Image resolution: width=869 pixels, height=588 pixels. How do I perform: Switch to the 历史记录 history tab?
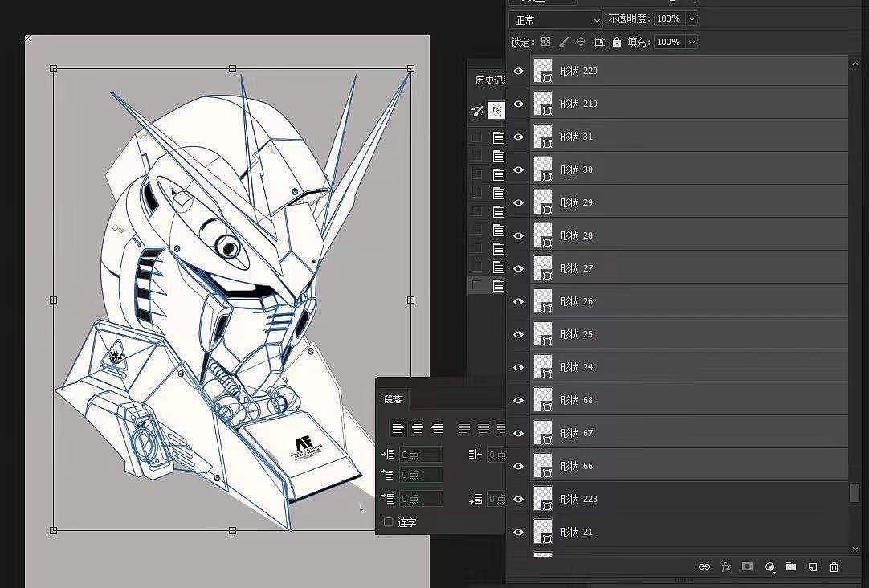[490, 80]
